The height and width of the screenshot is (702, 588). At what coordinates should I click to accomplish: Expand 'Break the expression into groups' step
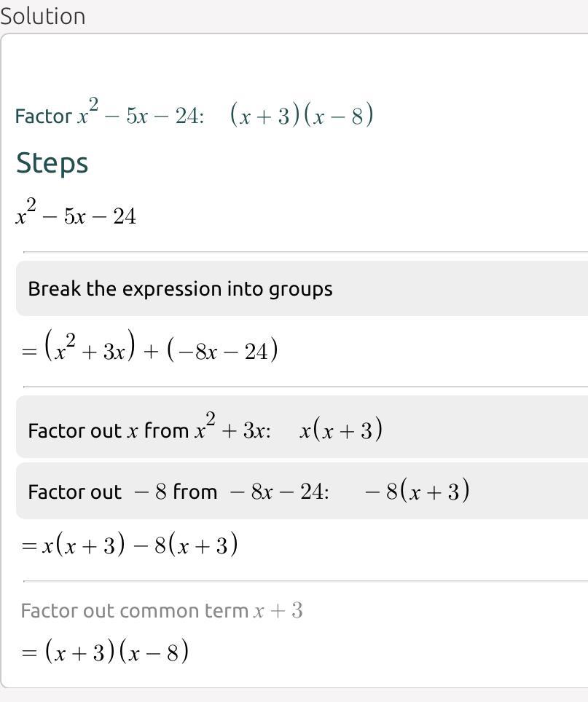click(x=180, y=288)
